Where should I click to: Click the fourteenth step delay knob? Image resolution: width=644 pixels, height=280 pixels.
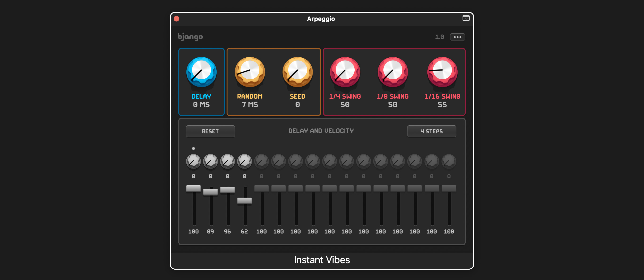(x=415, y=161)
